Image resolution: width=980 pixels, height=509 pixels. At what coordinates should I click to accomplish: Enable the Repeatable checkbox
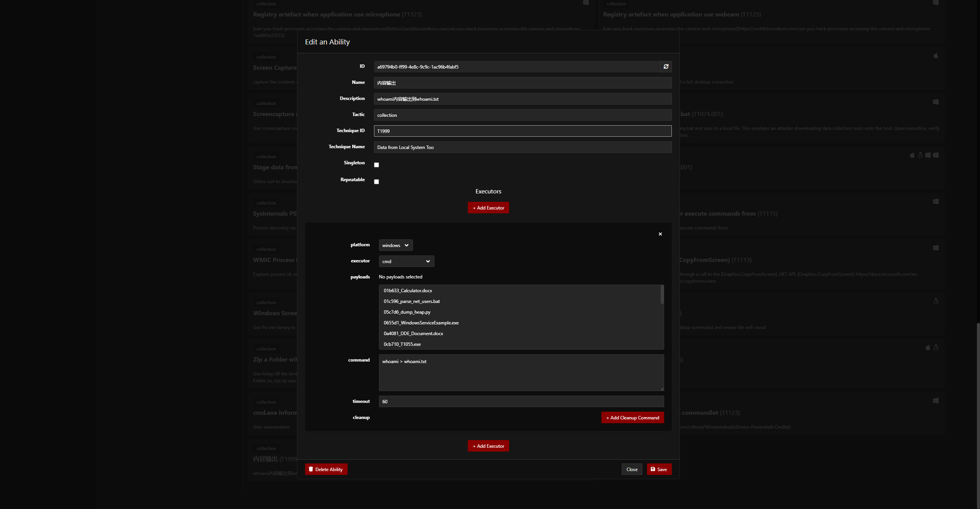376,182
